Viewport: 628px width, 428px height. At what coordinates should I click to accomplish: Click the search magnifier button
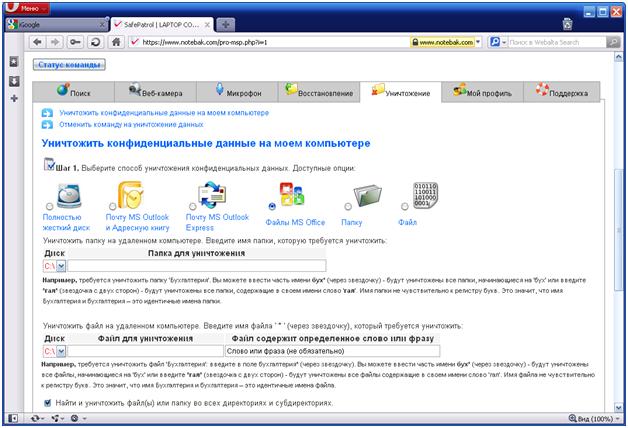(x=613, y=42)
